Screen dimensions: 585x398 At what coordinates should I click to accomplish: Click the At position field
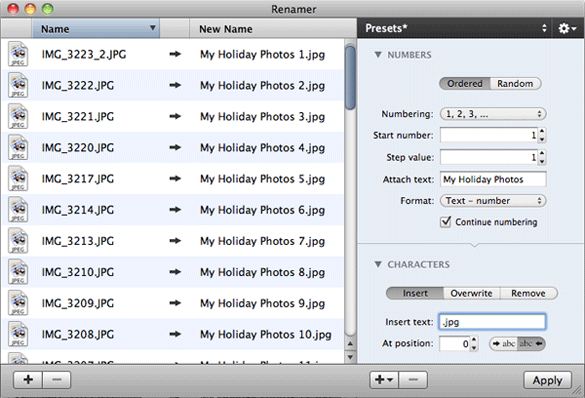[x=454, y=344]
